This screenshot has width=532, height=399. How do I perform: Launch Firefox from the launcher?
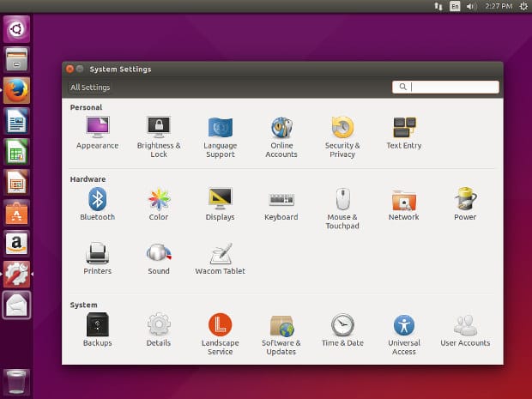tap(16, 90)
